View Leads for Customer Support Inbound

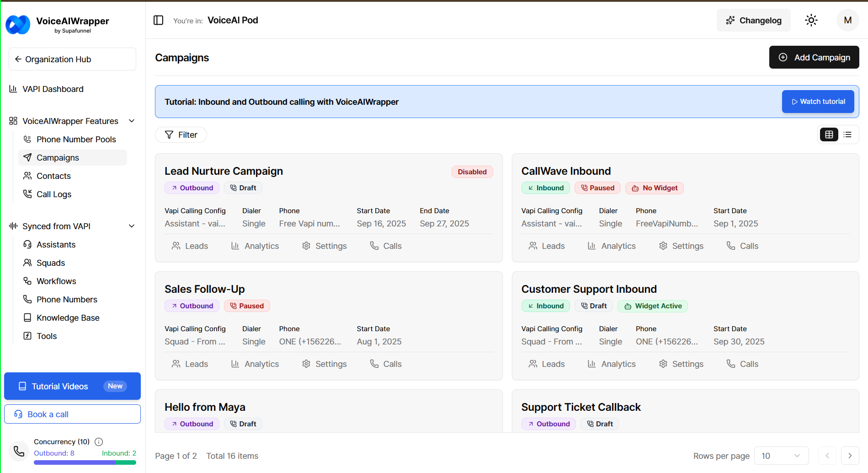point(547,364)
